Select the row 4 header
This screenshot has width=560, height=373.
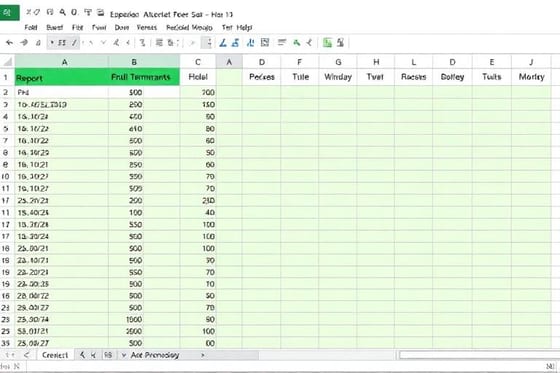click(6, 116)
